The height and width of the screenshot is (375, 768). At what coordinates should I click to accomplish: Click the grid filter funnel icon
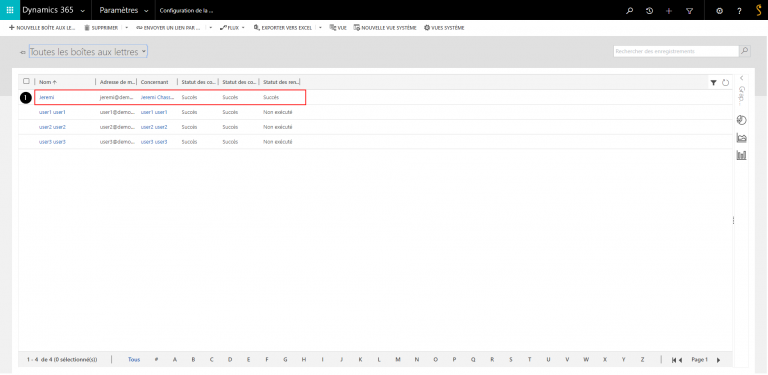(x=714, y=83)
